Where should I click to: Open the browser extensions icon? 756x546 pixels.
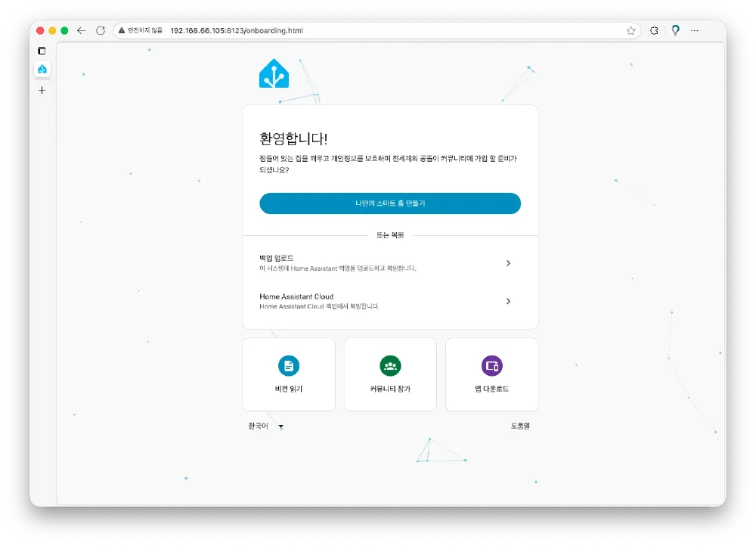(x=654, y=31)
